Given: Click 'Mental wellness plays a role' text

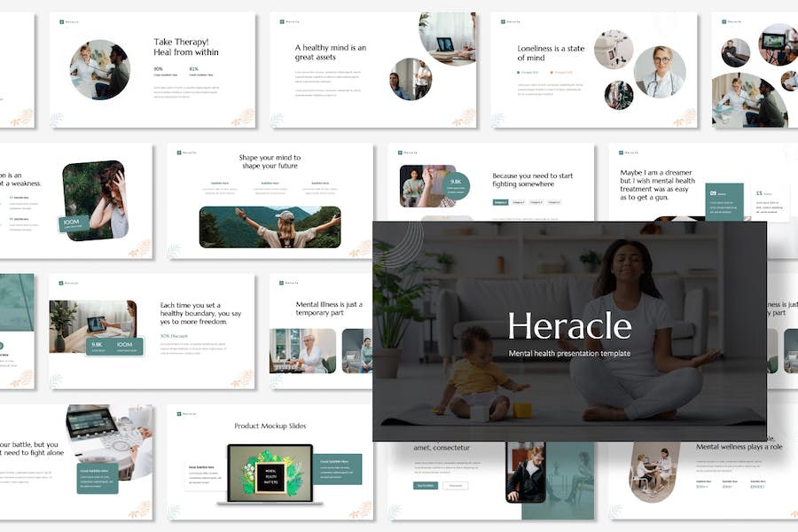Looking at the screenshot, I should pyautogui.click(x=739, y=447).
